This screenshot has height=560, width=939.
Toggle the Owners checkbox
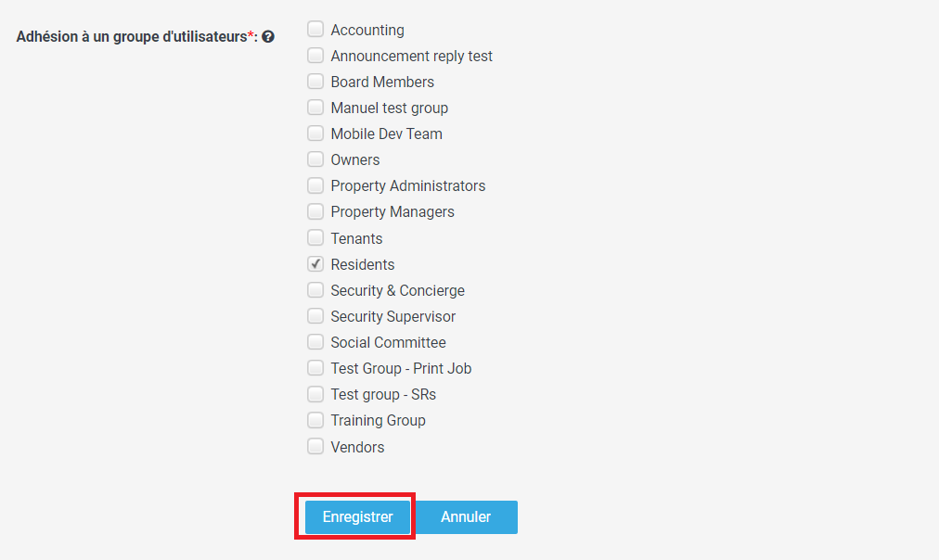[x=315, y=159]
